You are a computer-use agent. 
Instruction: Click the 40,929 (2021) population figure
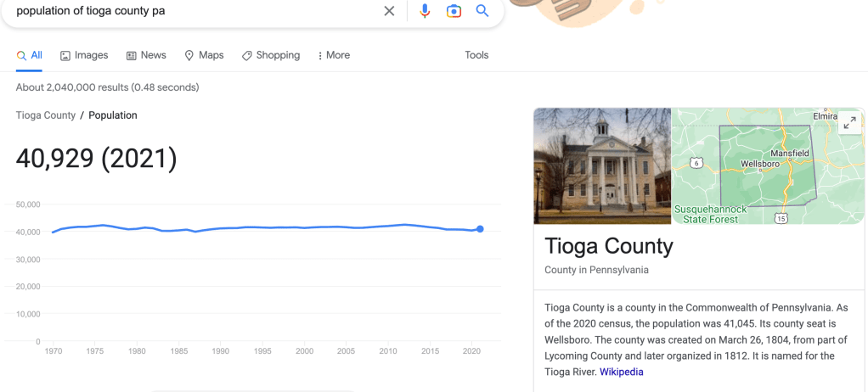pyautogui.click(x=97, y=159)
